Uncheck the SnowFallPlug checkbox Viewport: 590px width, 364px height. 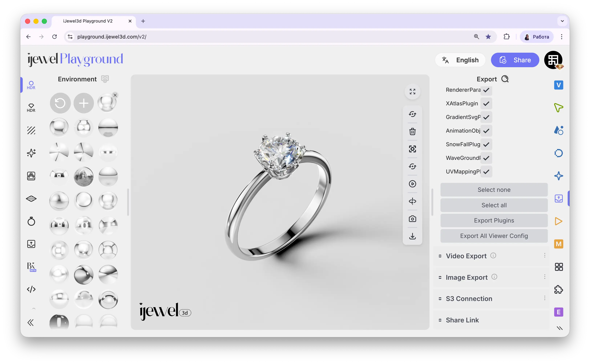coord(486,144)
